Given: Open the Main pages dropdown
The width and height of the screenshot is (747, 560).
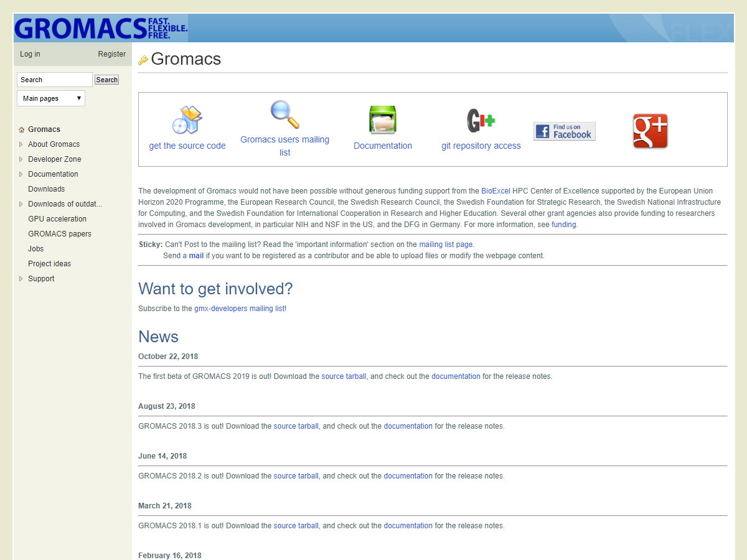Looking at the screenshot, I should click(51, 98).
